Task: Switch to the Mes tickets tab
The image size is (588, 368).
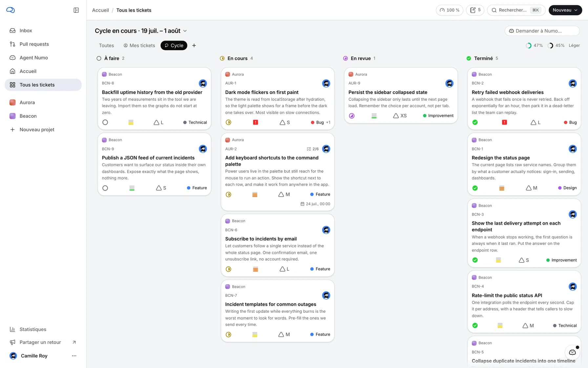Action: point(139,45)
